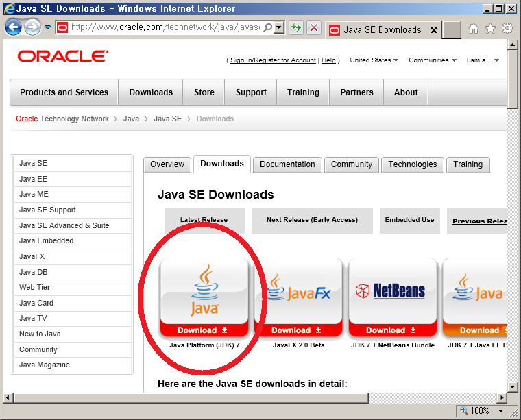Screen dimensions: 521x420
Task: Switch to the Technologies tab
Action: (x=413, y=164)
